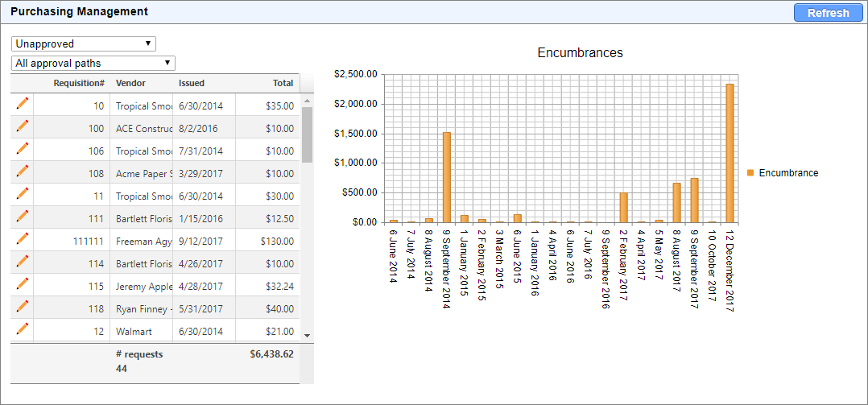Viewport: 868px width, 405px height.
Task: Click pencil icon for requisition 111111
Action: pyautogui.click(x=23, y=239)
